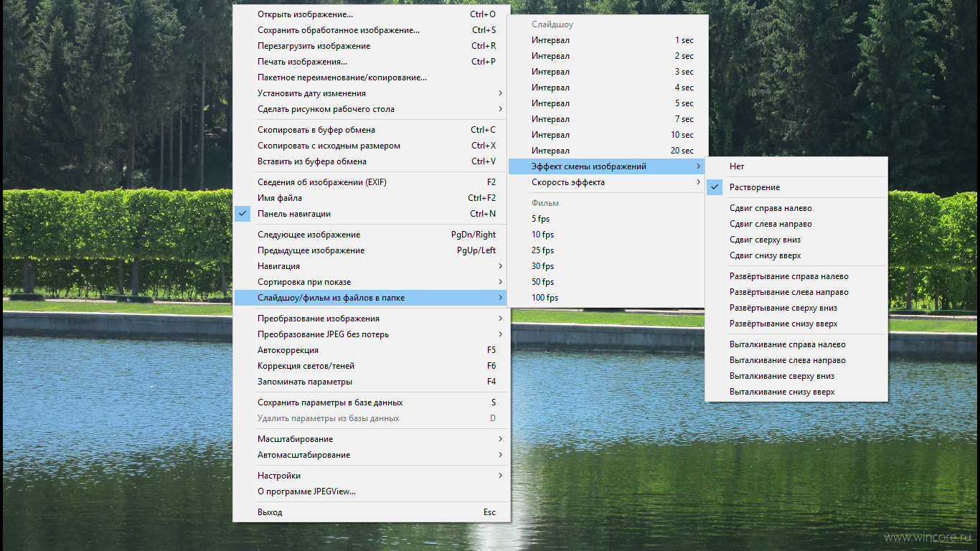Set slideshow interval to 3 sec
This screenshot has width=980, height=551.
(607, 72)
